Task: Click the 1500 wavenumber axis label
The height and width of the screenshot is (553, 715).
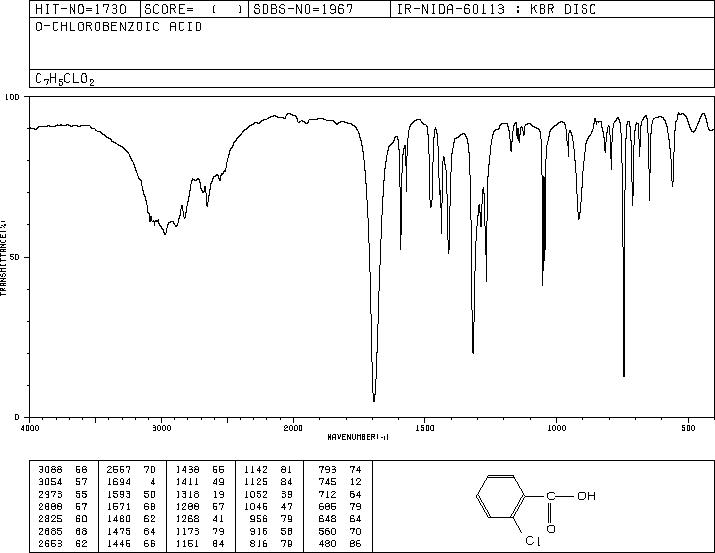Action: [425, 428]
